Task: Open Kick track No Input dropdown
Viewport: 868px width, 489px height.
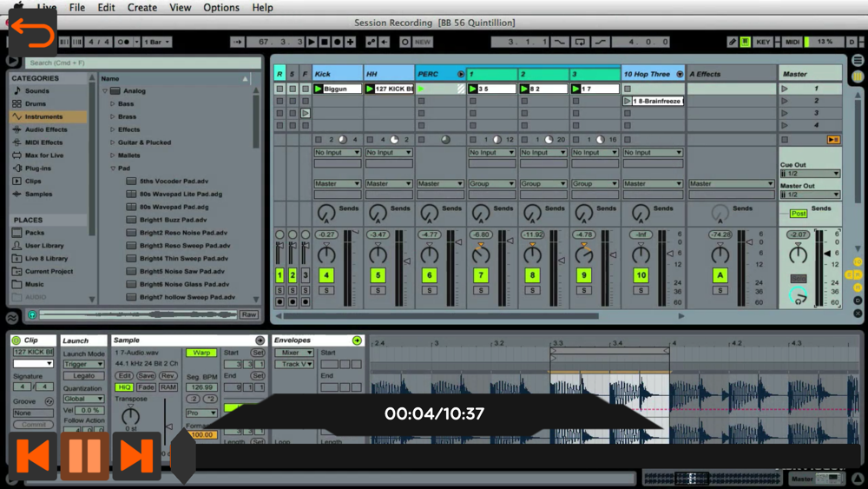Action: click(x=337, y=152)
